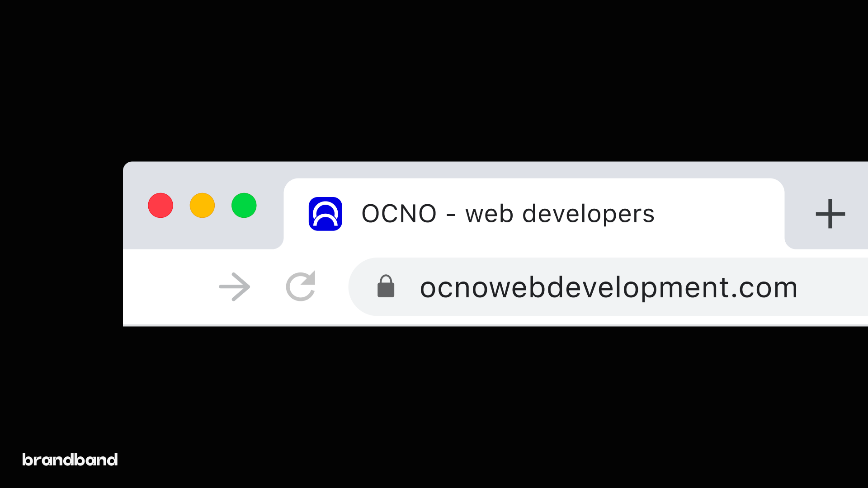Select the 'OCNO - web developers' tab title

[508, 214]
